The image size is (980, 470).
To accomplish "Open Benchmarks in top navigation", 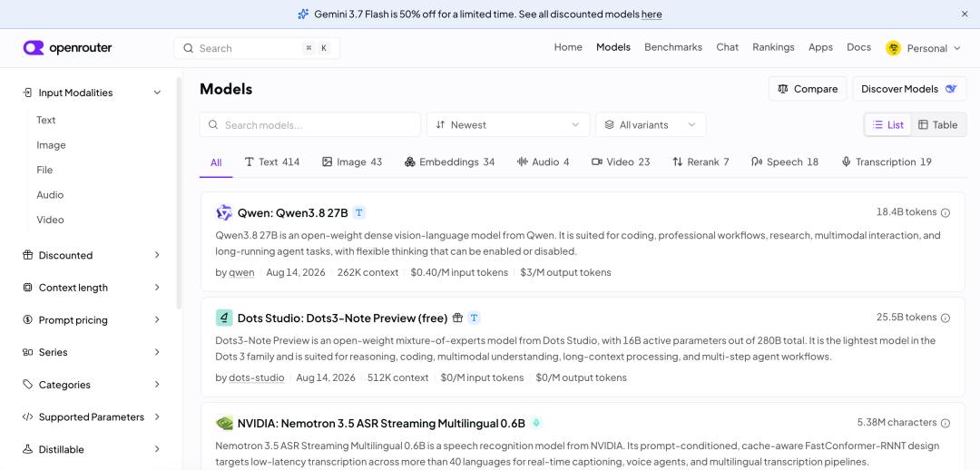I will (673, 47).
